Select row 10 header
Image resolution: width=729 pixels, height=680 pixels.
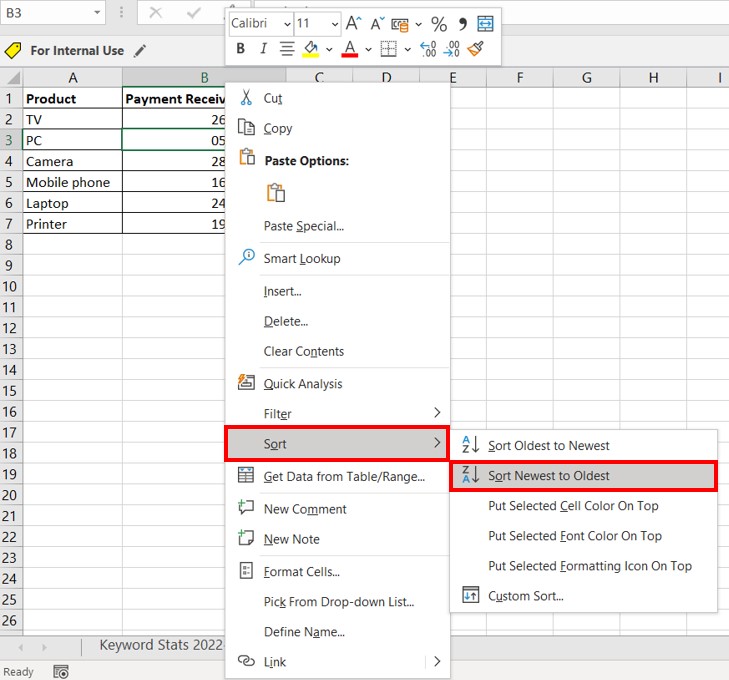10,286
